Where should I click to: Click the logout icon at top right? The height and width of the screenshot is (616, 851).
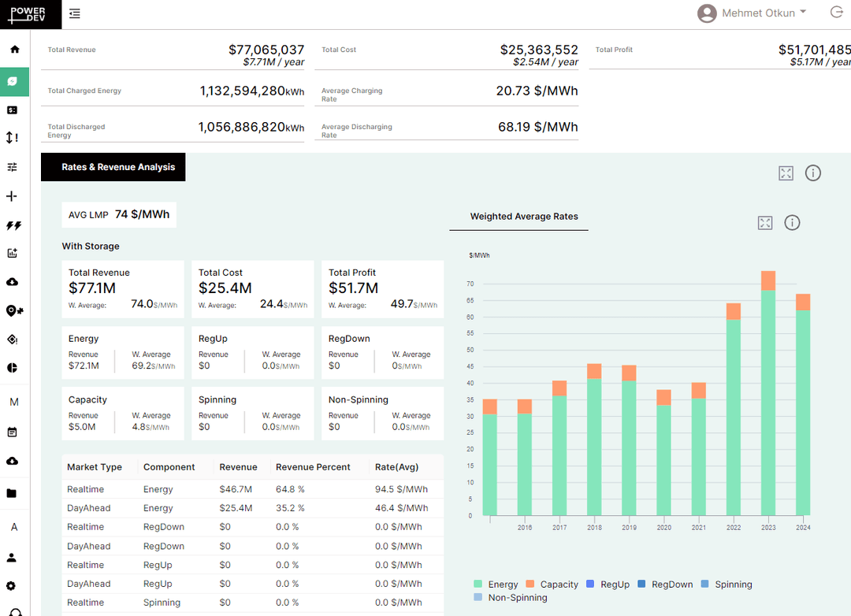pos(836,13)
